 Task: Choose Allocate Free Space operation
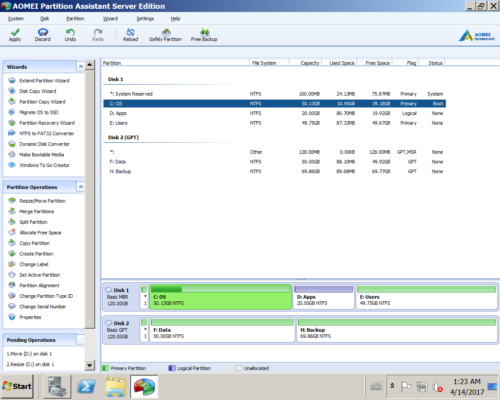tap(35, 233)
